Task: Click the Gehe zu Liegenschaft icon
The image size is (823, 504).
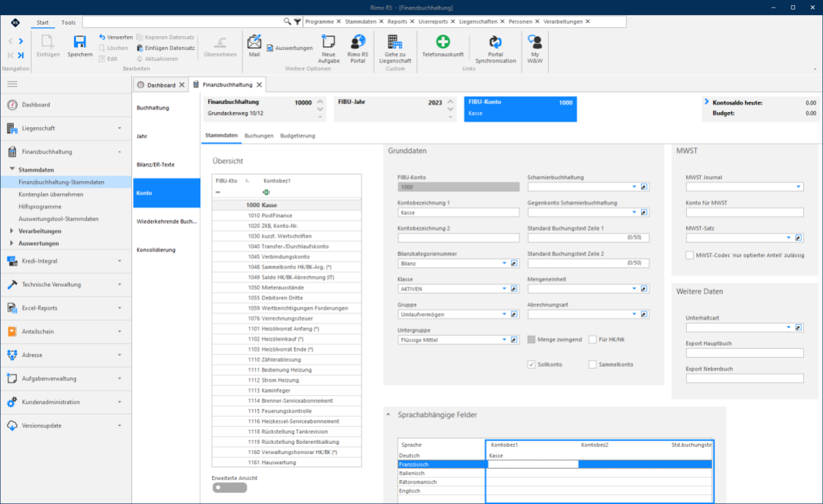Action: pos(395,42)
